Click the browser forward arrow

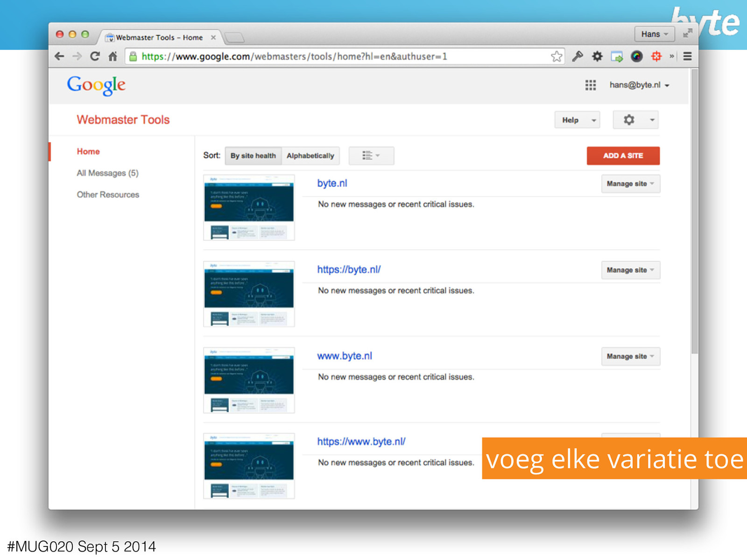[x=77, y=56]
